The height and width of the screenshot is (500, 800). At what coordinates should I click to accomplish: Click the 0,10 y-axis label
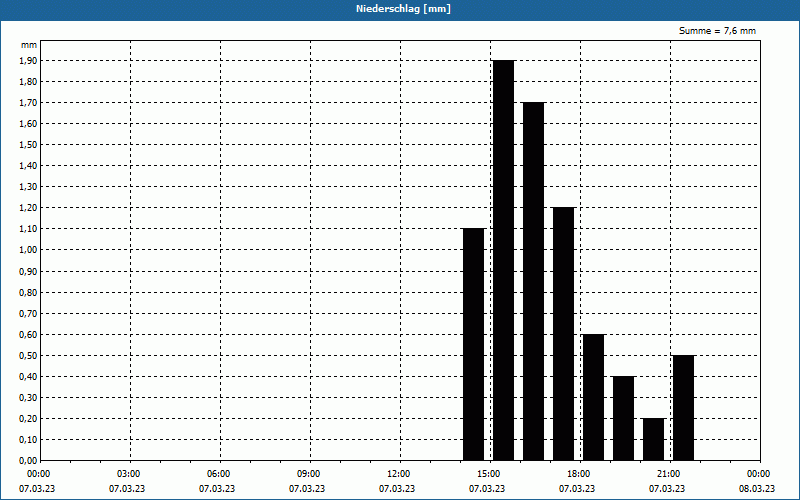(28, 440)
